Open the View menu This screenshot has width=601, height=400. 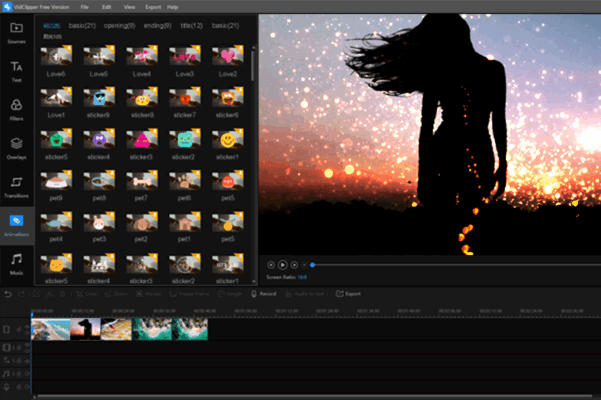tap(129, 7)
